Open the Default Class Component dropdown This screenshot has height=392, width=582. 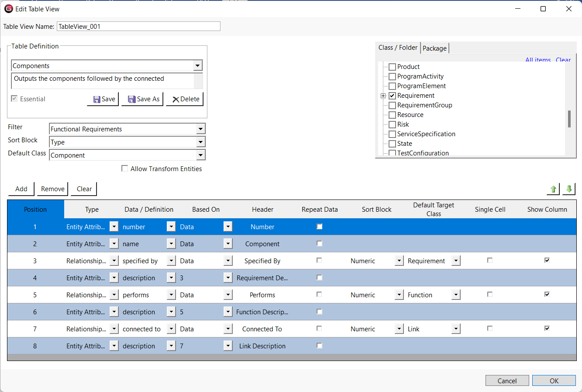200,155
